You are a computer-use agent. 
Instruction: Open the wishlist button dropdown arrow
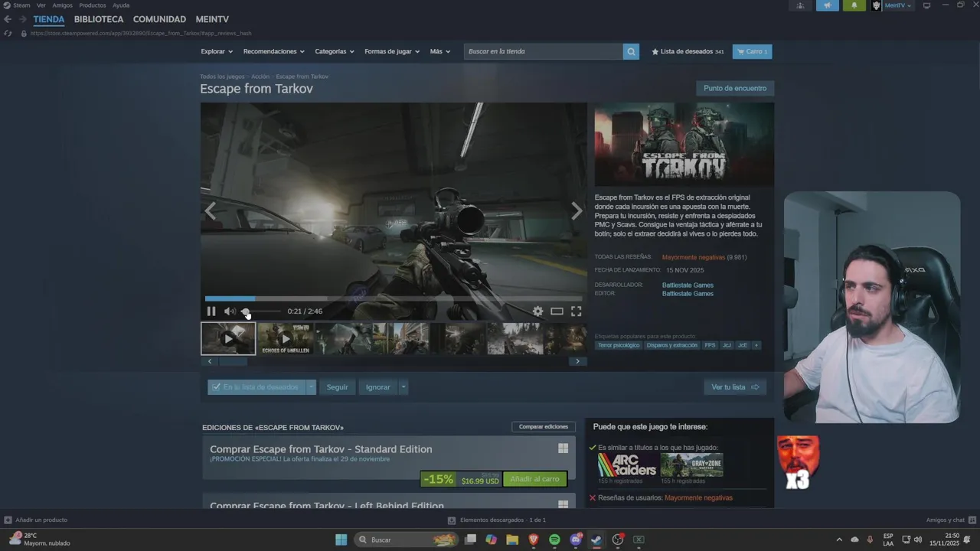pyautogui.click(x=311, y=387)
